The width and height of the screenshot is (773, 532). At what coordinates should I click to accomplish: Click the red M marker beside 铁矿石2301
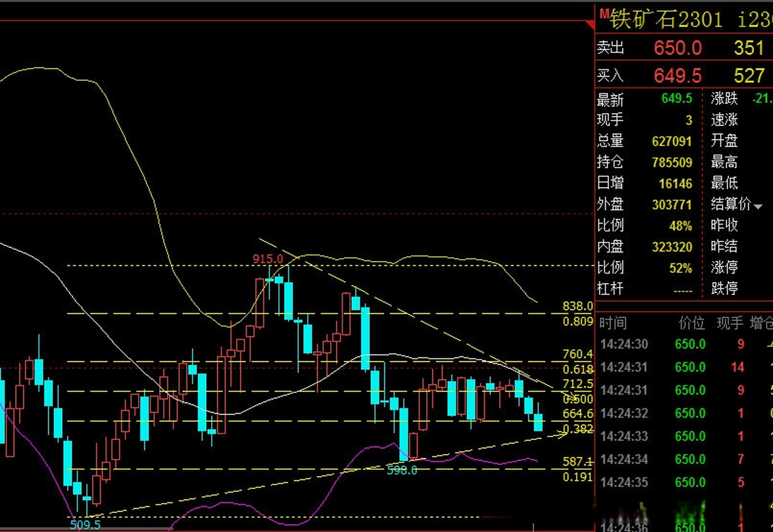(x=604, y=15)
